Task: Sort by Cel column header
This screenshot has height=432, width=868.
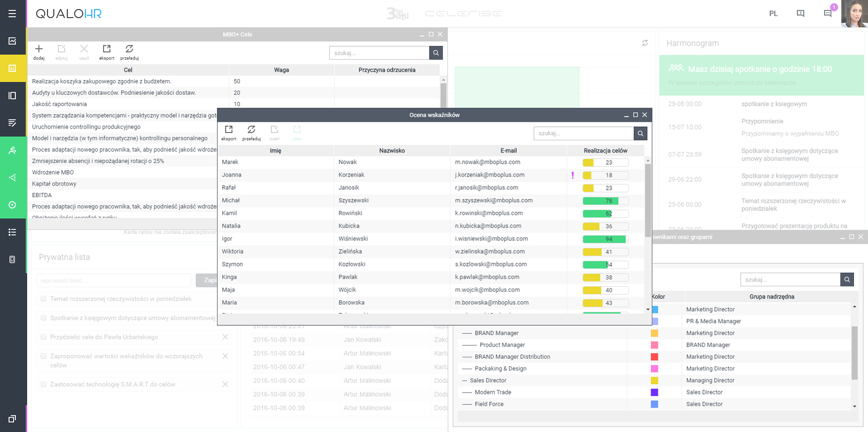Action: 128,70
